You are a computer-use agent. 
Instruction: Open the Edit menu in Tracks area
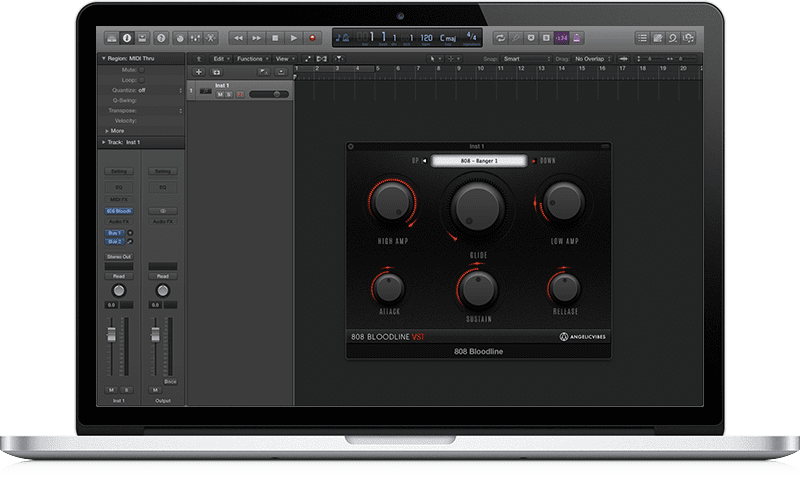[221, 59]
